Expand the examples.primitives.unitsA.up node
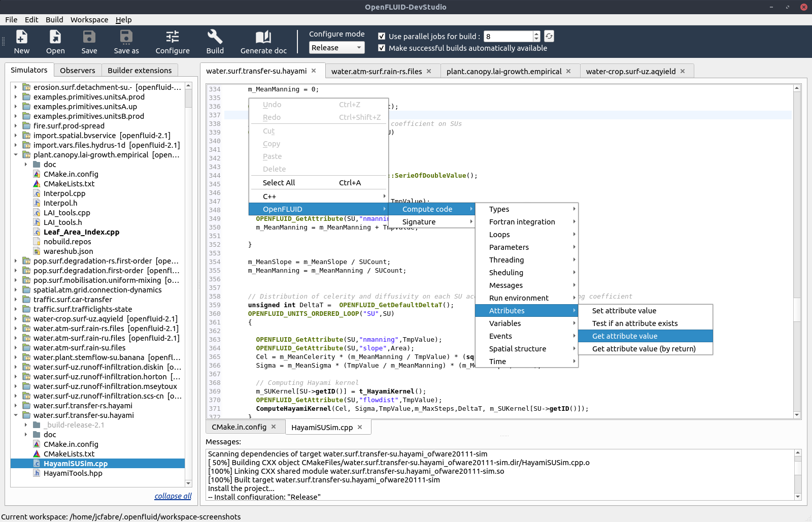 pos(16,107)
